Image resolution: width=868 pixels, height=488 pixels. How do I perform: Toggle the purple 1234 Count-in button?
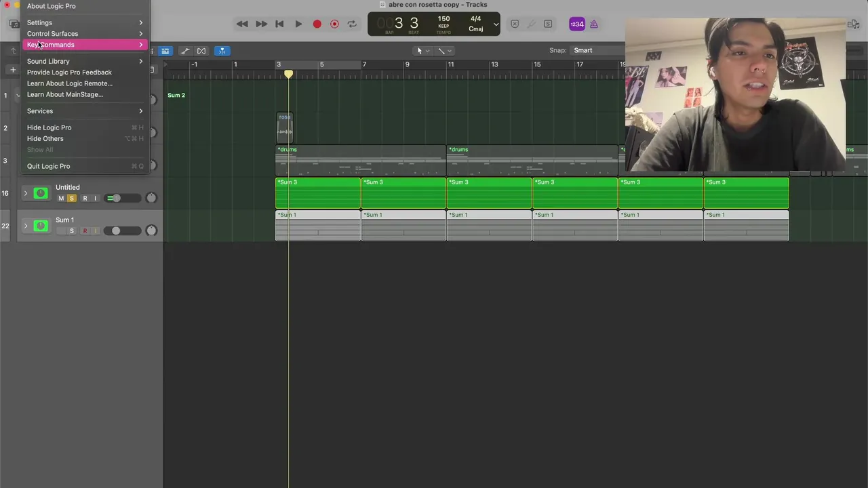tap(576, 24)
